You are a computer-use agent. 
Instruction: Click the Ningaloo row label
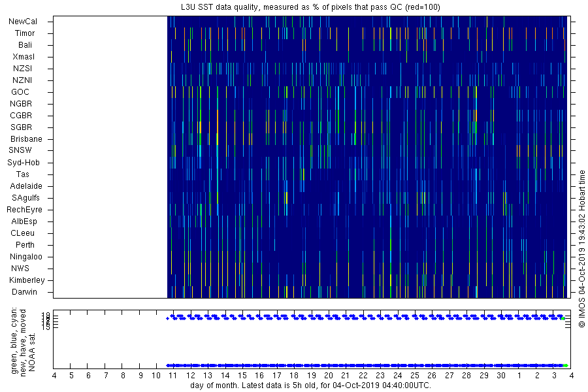(26, 257)
